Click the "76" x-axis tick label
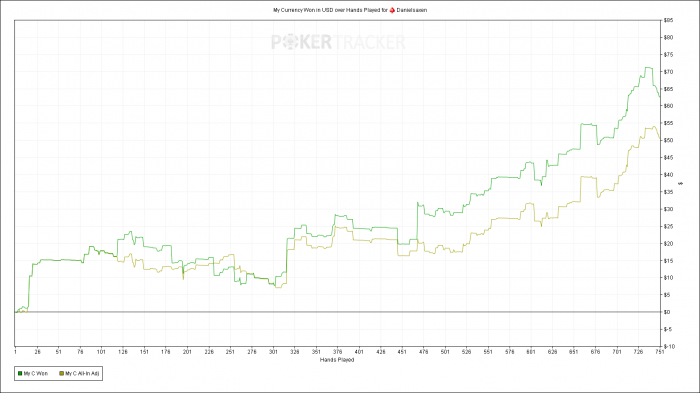Screen dimensions: 700x393 point(80,352)
